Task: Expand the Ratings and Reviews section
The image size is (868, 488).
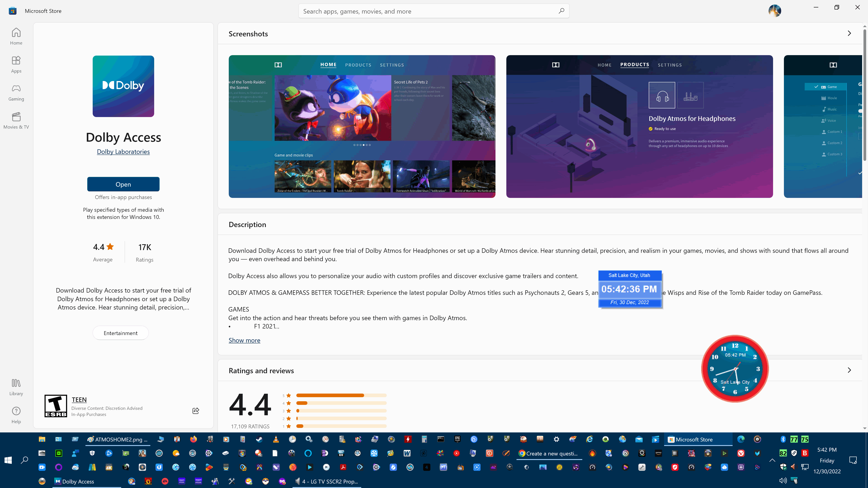Action: pyautogui.click(x=849, y=370)
